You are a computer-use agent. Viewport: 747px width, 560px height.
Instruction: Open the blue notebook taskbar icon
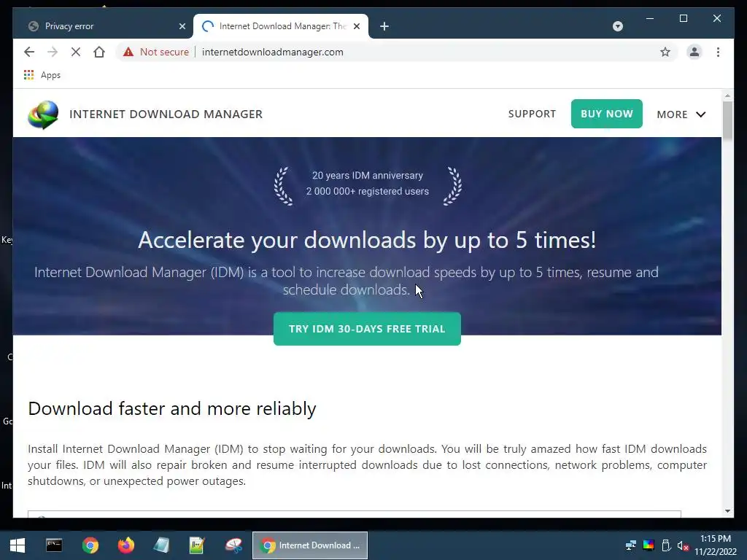point(161,545)
